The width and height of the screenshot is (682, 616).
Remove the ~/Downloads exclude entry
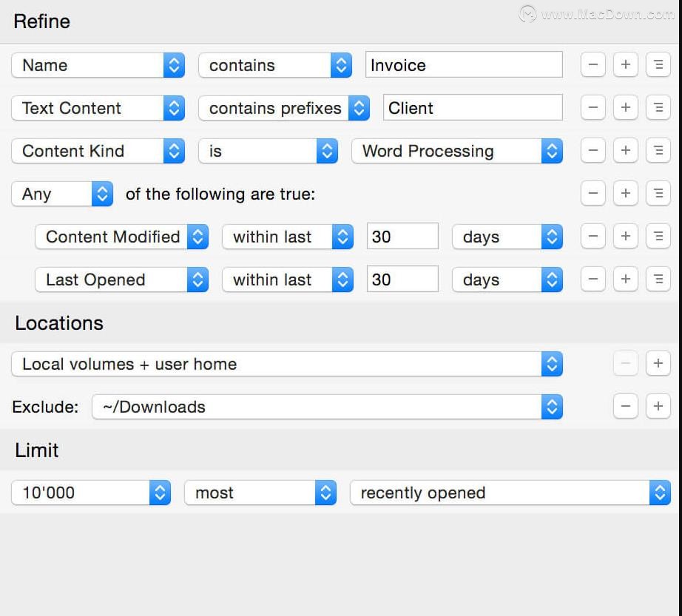coord(626,407)
